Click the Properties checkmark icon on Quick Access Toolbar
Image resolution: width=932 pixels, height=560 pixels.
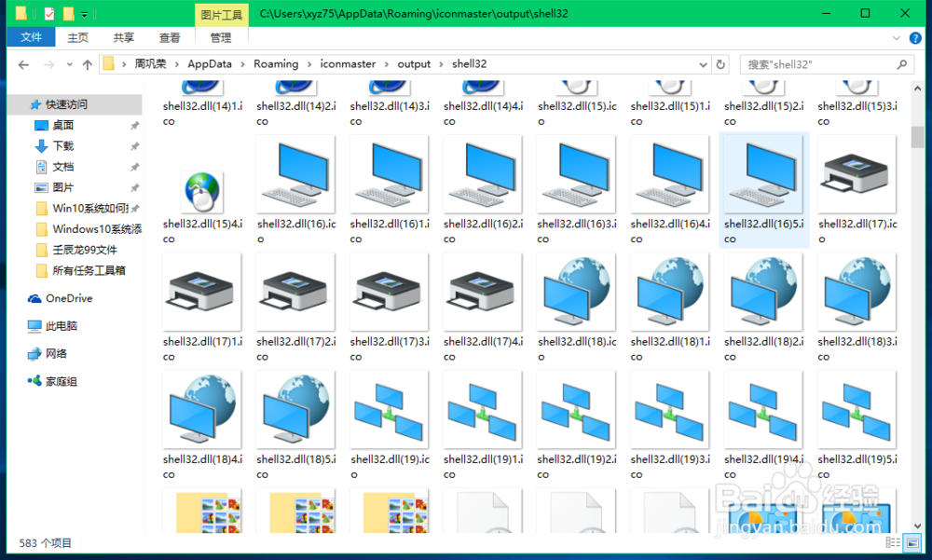pos(48,13)
